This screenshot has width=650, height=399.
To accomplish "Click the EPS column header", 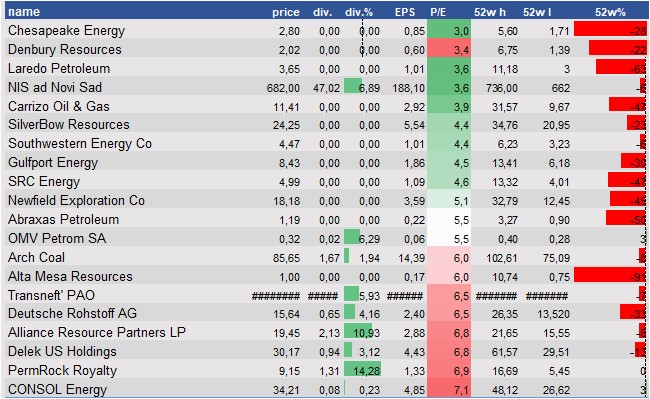I will pos(405,12).
